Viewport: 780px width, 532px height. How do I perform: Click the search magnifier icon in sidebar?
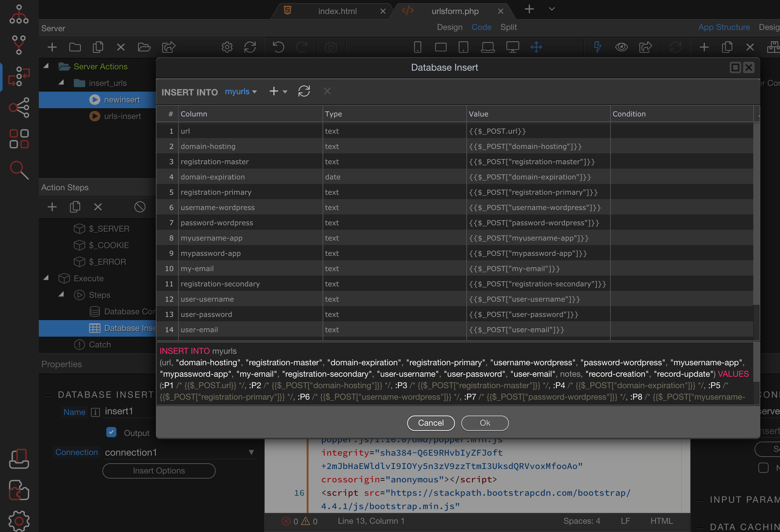tap(19, 170)
